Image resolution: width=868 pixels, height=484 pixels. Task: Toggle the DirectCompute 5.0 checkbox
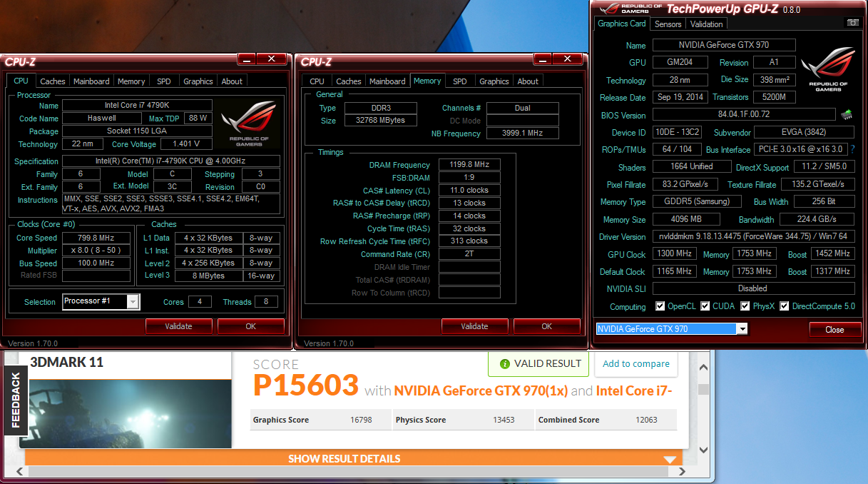785,306
